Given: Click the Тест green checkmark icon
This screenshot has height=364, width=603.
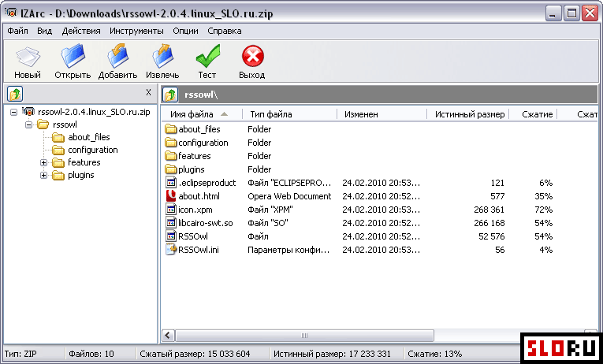Looking at the screenshot, I should [x=207, y=56].
